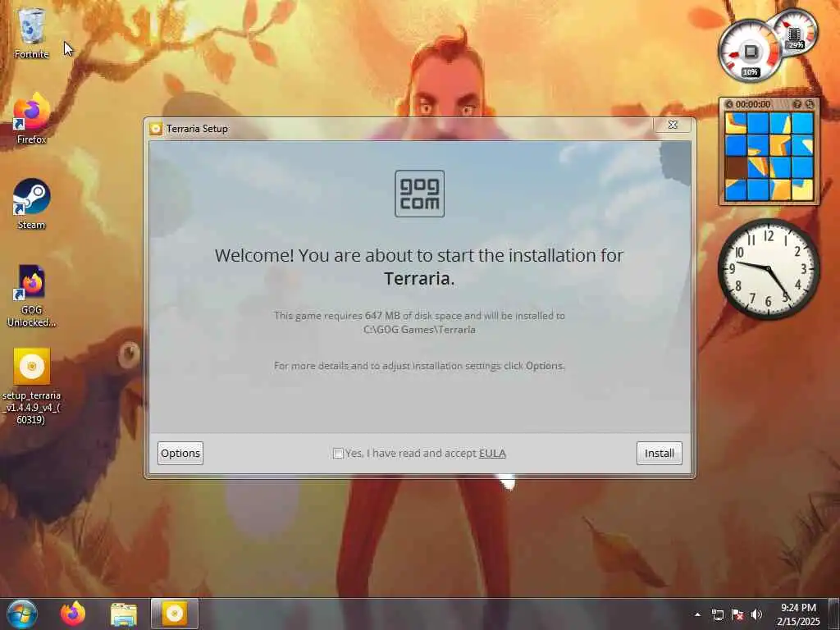Click the Terraria Setup taskbar button

(175, 614)
